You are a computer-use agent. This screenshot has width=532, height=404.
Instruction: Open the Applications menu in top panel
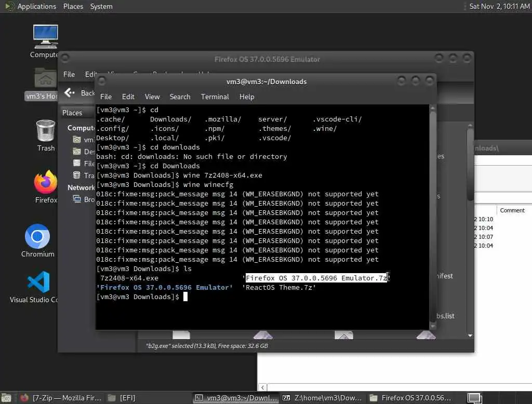(37, 6)
